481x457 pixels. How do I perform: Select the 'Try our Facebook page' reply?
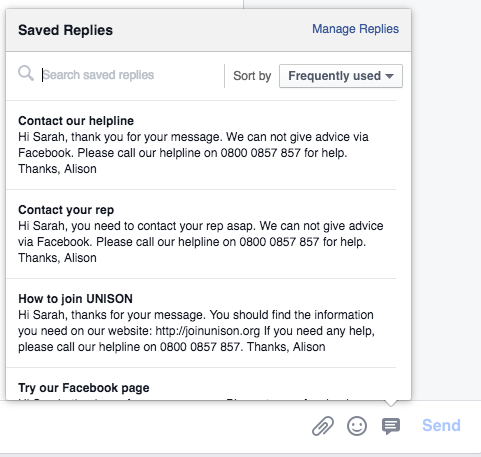tap(84, 388)
